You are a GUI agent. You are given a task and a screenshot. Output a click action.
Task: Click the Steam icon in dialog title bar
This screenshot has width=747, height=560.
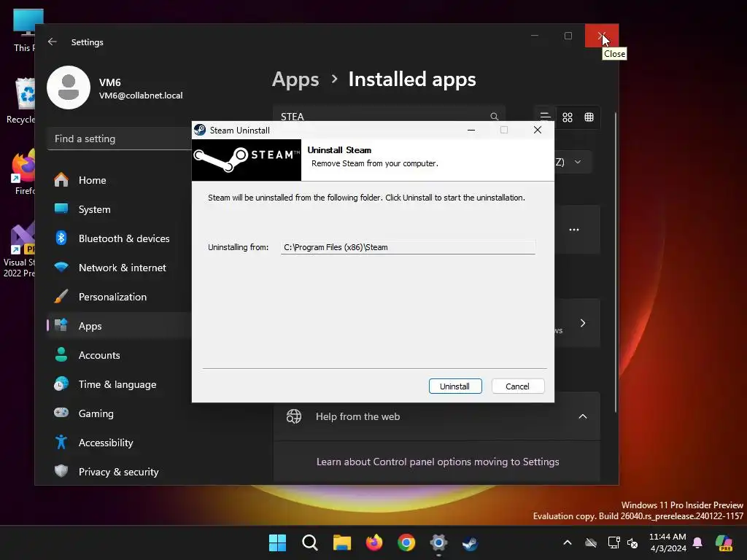tap(200, 130)
